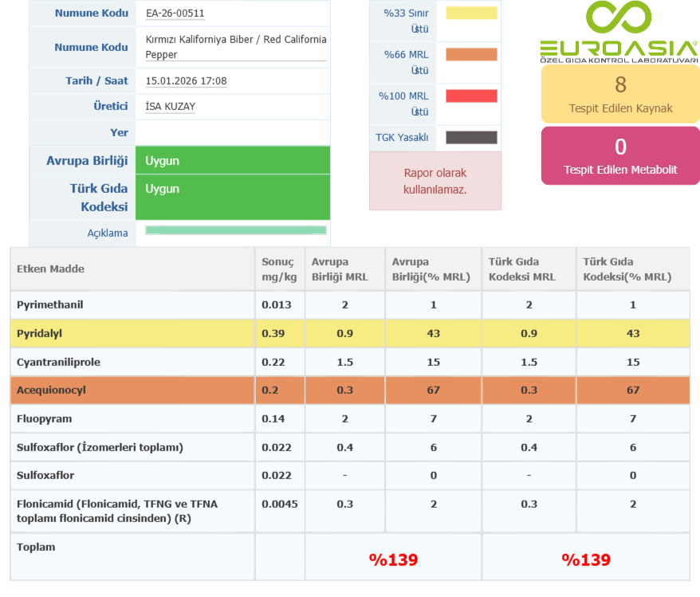Click the Etken Madde column header
The height and width of the screenshot is (597, 700).
coord(51,269)
